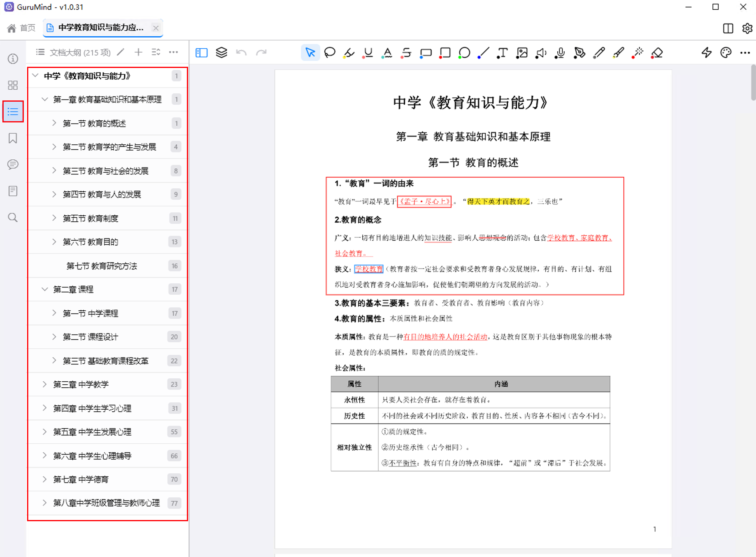Click highlighted text 得天下英才而教育之
This screenshot has height=557, width=756.
498,202
